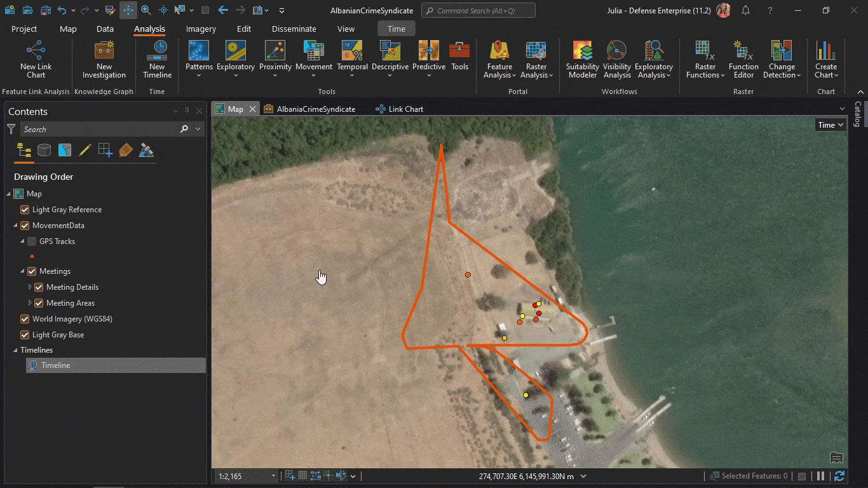Open the AlbaniaCrimeSyndicate view tab

point(309,109)
